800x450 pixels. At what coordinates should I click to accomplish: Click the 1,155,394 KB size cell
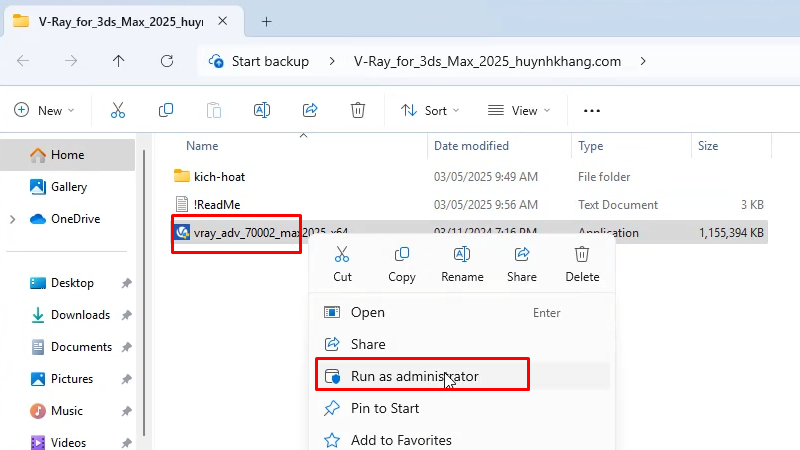(x=731, y=233)
